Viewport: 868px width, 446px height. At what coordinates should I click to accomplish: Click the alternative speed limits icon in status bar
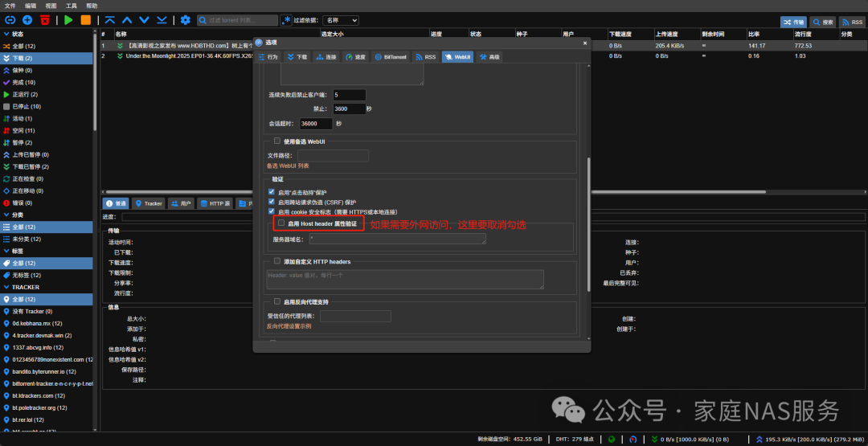click(633, 440)
